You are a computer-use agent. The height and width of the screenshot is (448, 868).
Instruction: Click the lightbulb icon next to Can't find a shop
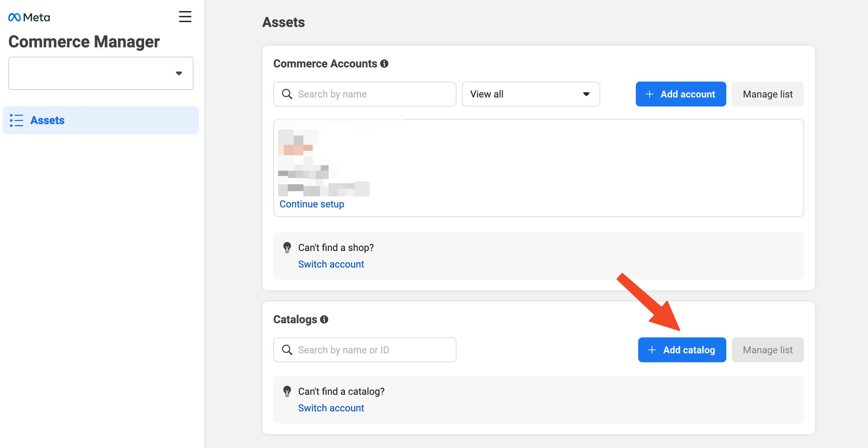click(x=287, y=248)
